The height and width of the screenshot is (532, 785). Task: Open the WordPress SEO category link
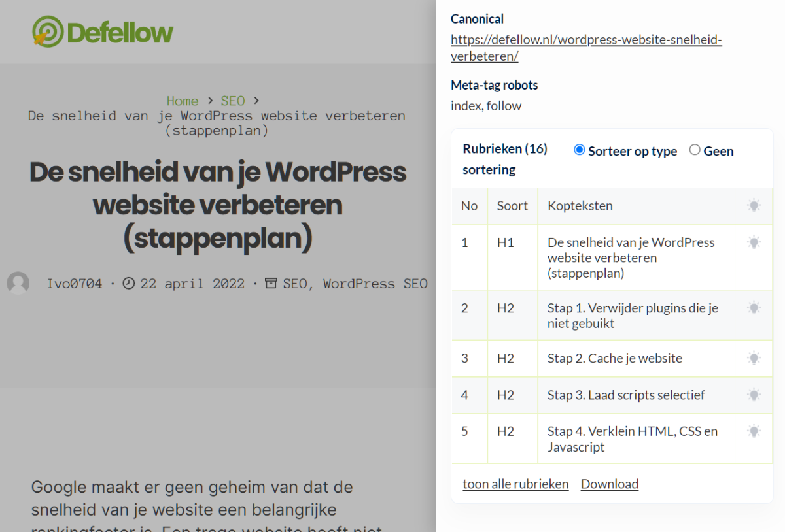(375, 283)
